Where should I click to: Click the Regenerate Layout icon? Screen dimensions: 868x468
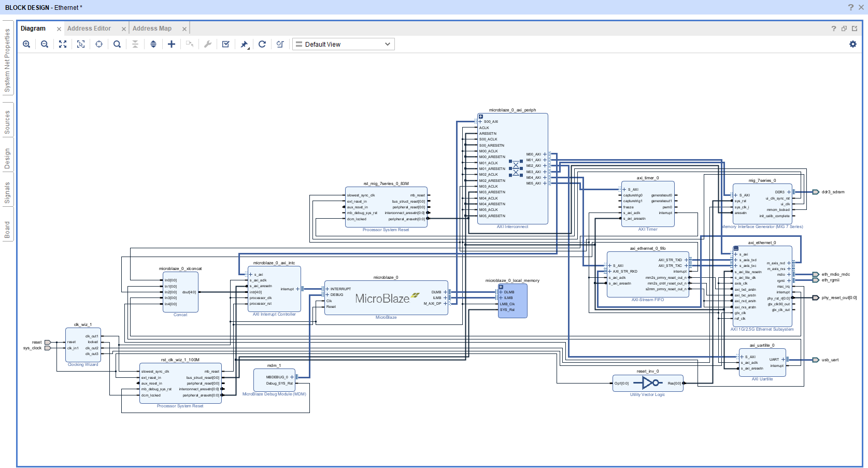[262, 45]
